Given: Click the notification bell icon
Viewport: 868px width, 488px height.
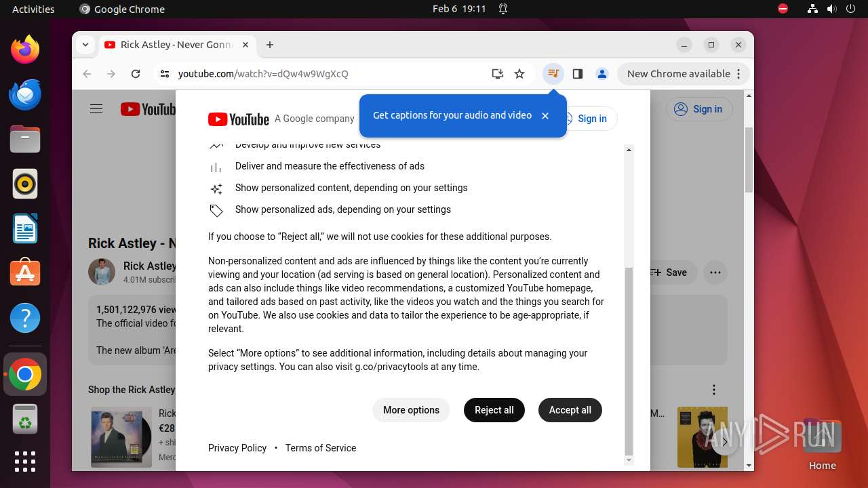Looking at the screenshot, I should click(503, 9).
